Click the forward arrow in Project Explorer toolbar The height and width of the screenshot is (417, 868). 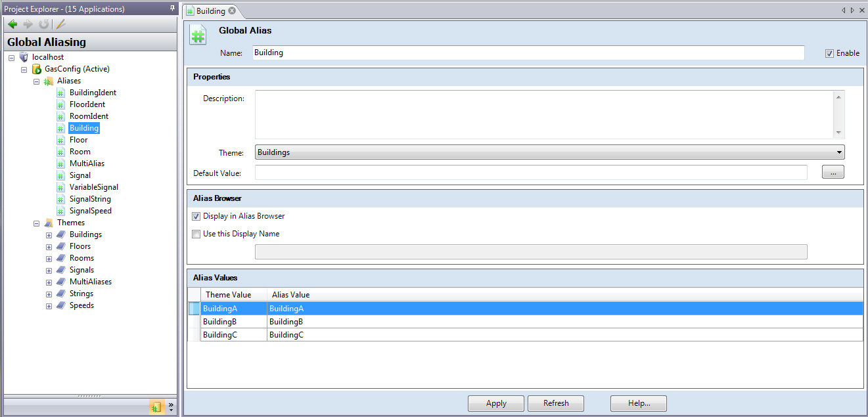tap(28, 24)
